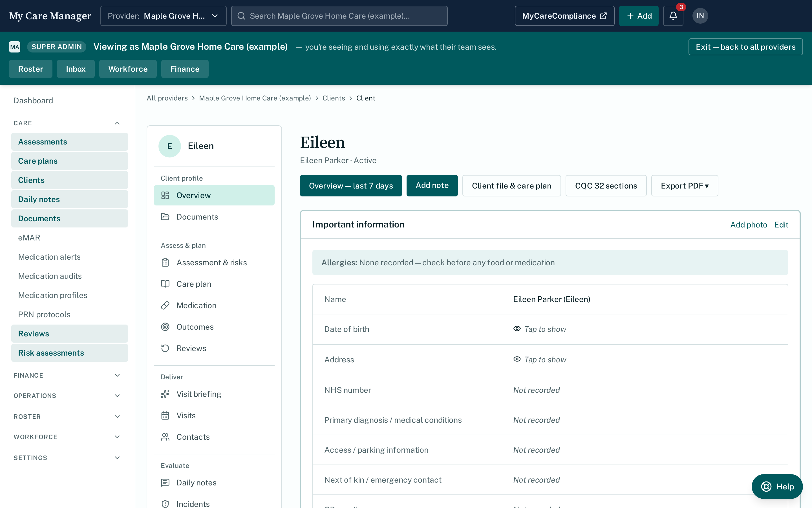The image size is (812, 508).
Task: Switch to the Roster tab in admin bar
Action: click(x=30, y=69)
